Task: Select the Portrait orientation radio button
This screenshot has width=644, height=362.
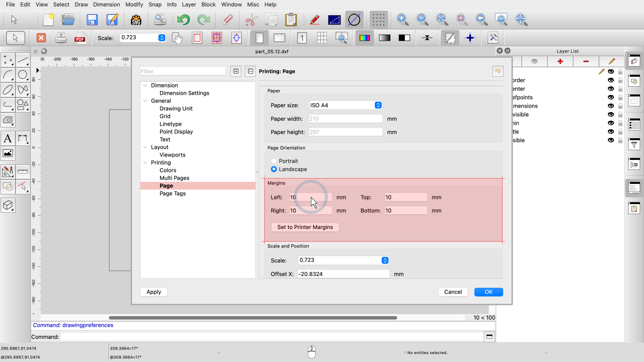Action: coord(274,161)
